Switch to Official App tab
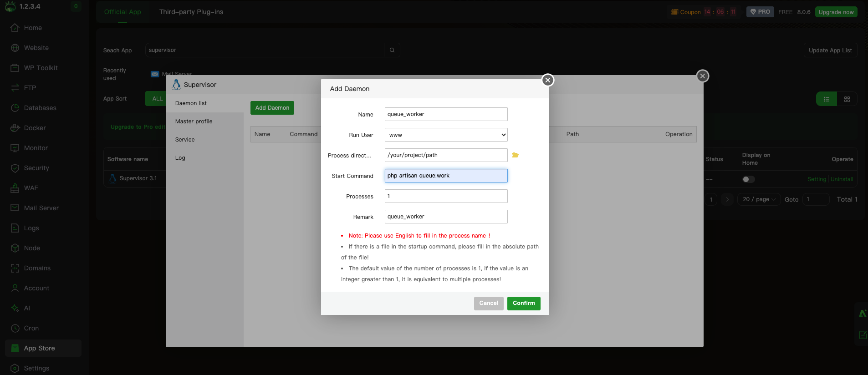 [123, 12]
